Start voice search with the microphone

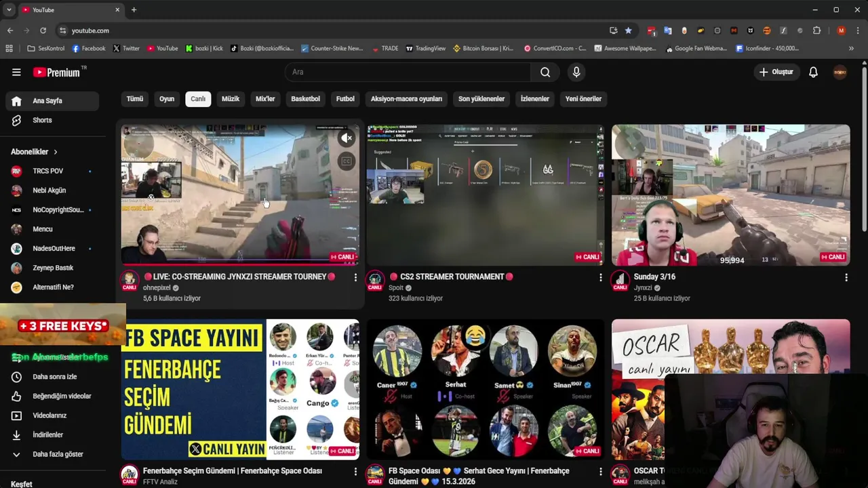pos(576,72)
